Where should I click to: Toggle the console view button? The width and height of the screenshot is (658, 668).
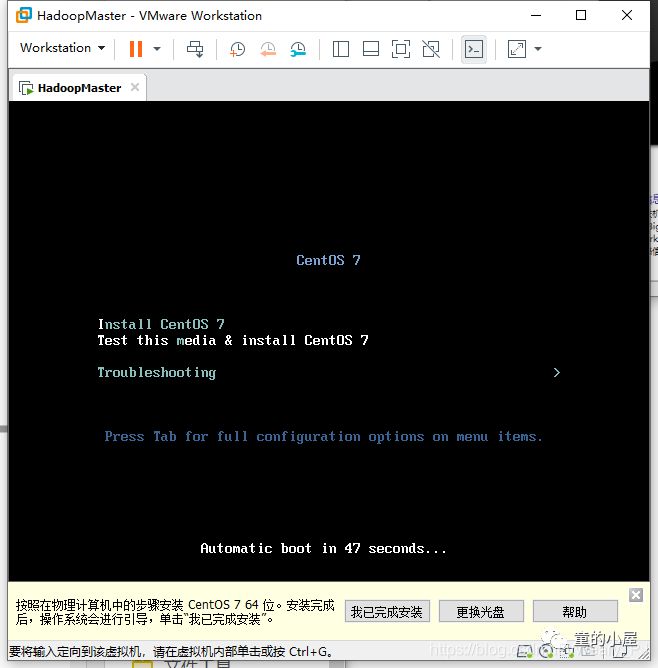coord(474,49)
